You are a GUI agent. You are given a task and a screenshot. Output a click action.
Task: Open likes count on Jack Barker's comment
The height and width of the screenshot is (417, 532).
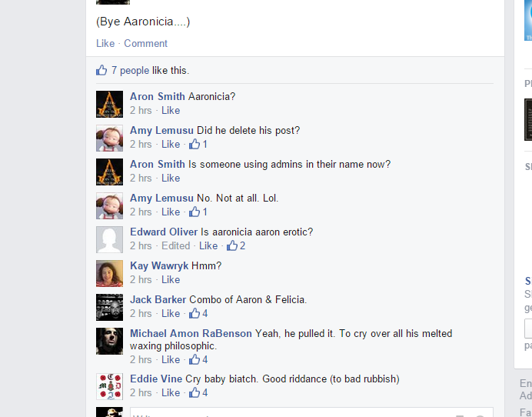198,313
